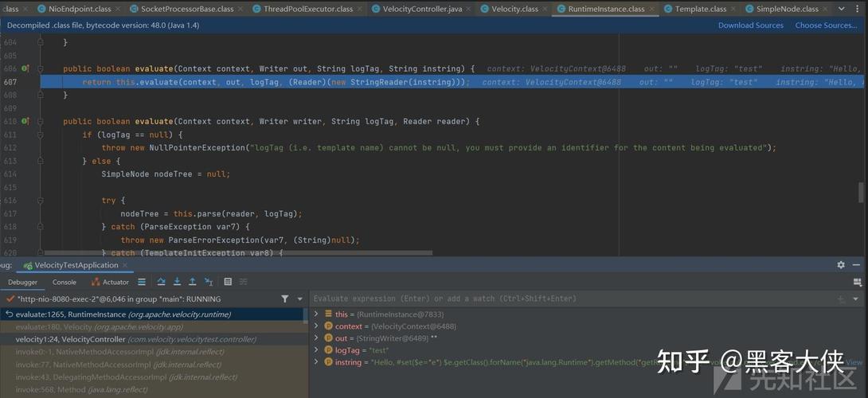The image size is (868, 398).
Task: Click the running thread "http-nio-8080-exec-2" selector
Action: (x=139, y=299)
